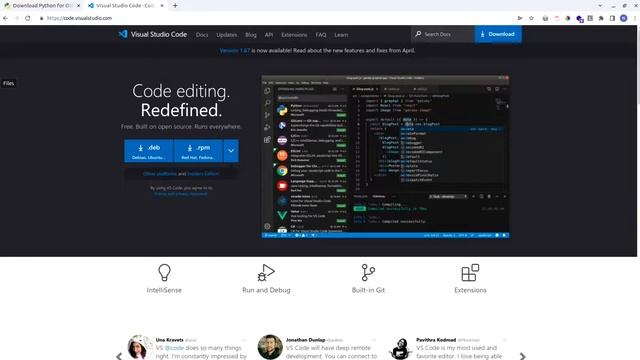The height and width of the screenshot is (360, 640).
Task: Click the Visual Studio Code logo
Action: (x=153, y=34)
